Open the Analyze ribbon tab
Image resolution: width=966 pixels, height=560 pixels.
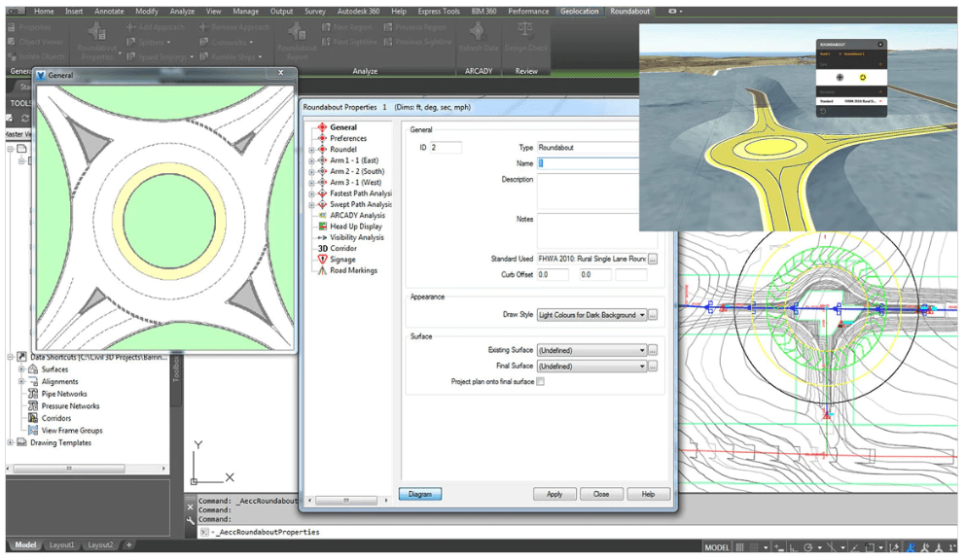[182, 11]
